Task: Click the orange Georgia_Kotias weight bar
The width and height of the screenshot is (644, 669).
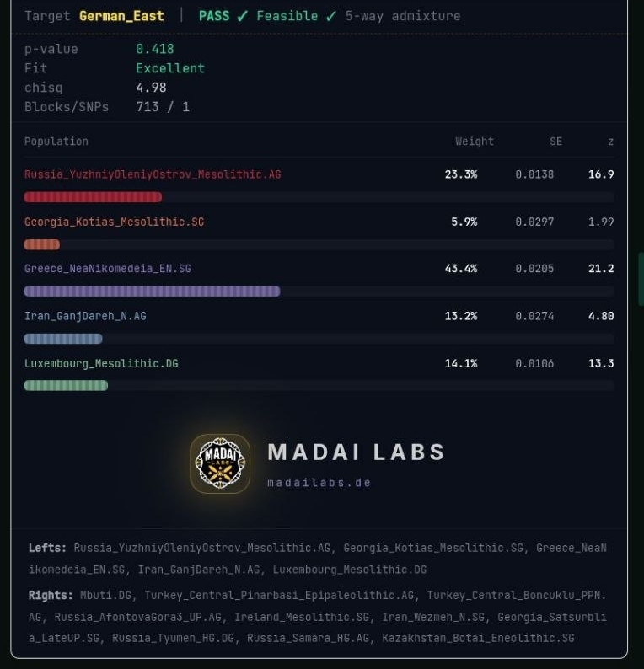Action: click(x=42, y=244)
